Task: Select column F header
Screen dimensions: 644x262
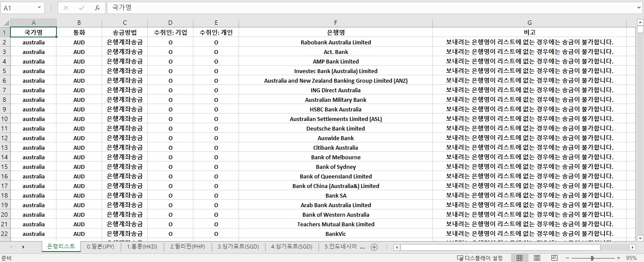Action: coord(336,23)
